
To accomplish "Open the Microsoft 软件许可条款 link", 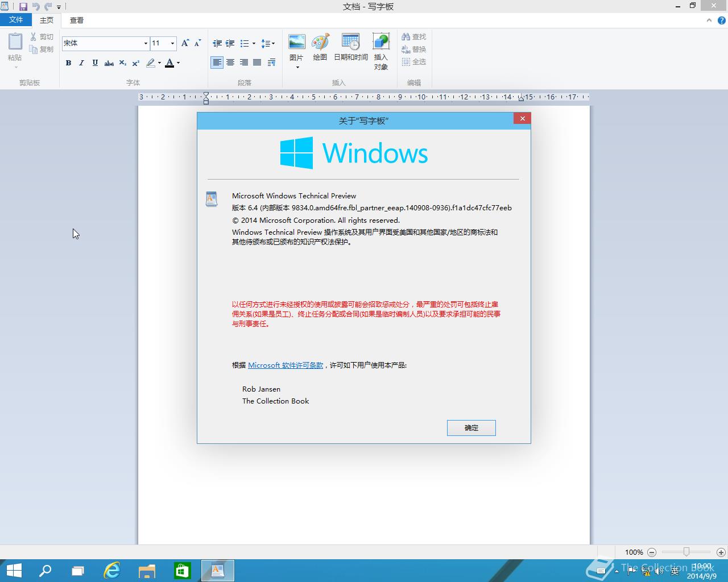I will [286, 365].
